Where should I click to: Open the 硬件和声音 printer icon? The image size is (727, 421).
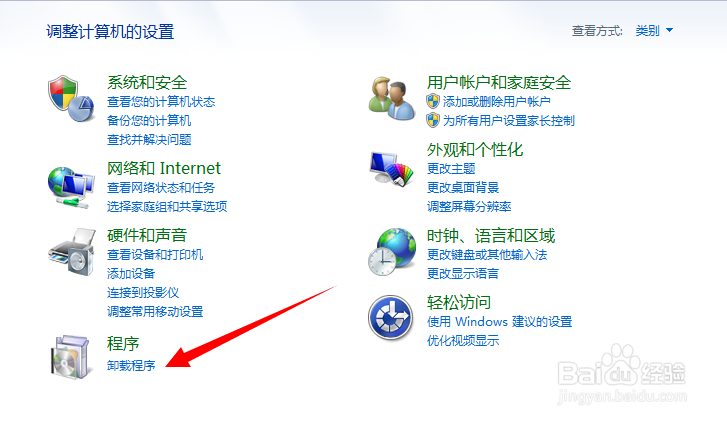point(72,252)
